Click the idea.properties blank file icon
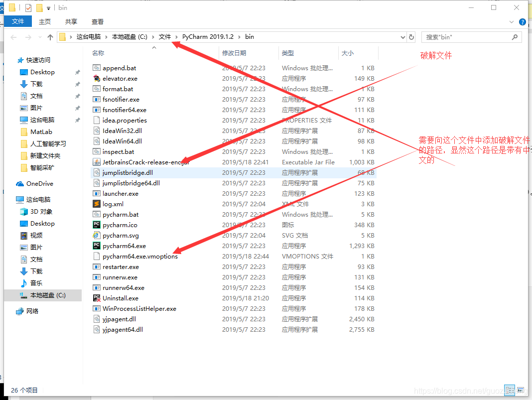Screen dimensions: 532x400 click(x=97, y=120)
